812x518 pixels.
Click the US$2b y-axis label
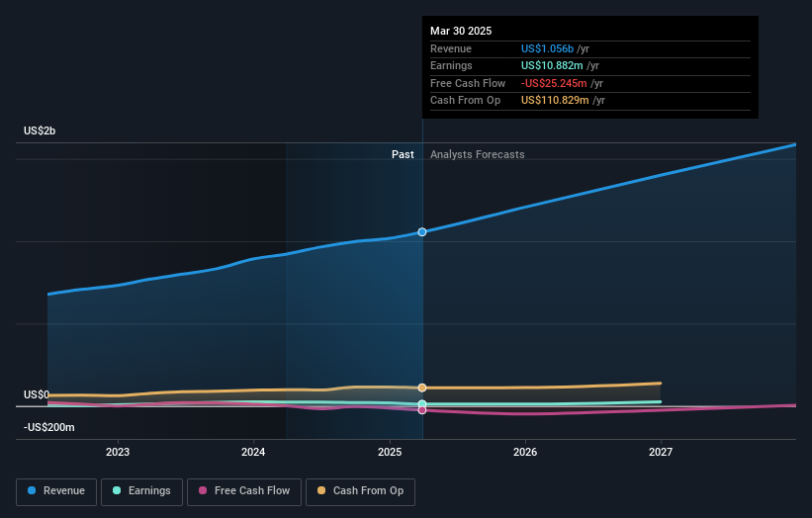[x=40, y=130]
